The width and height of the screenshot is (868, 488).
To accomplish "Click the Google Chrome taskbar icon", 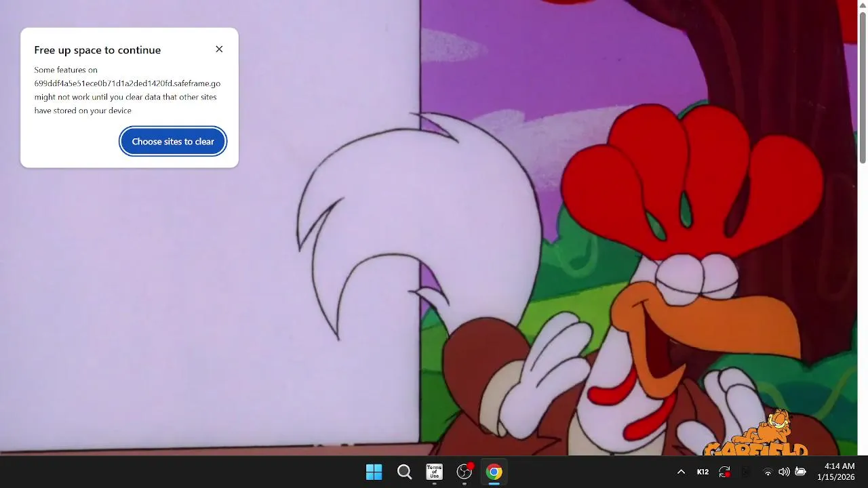I will pyautogui.click(x=494, y=472).
